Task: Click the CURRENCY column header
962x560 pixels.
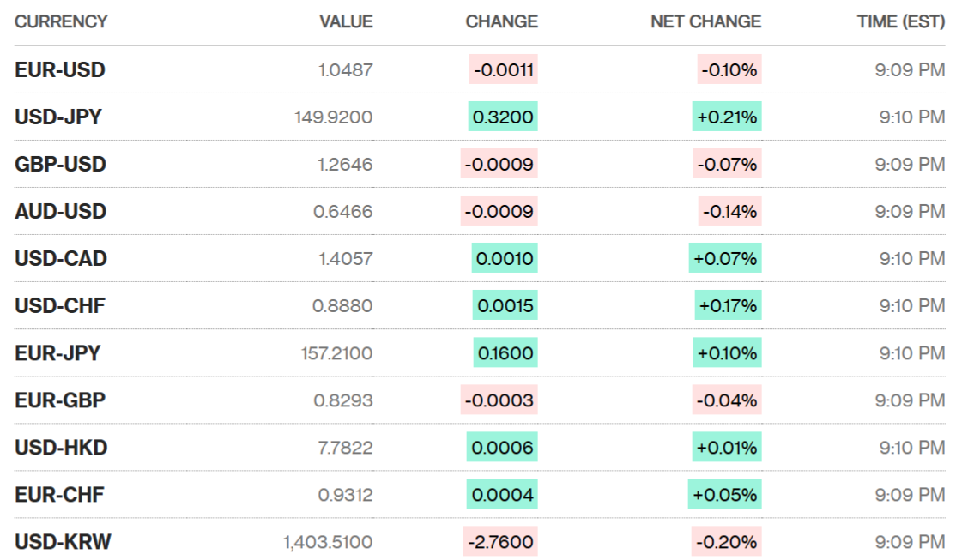Action: [61, 22]
